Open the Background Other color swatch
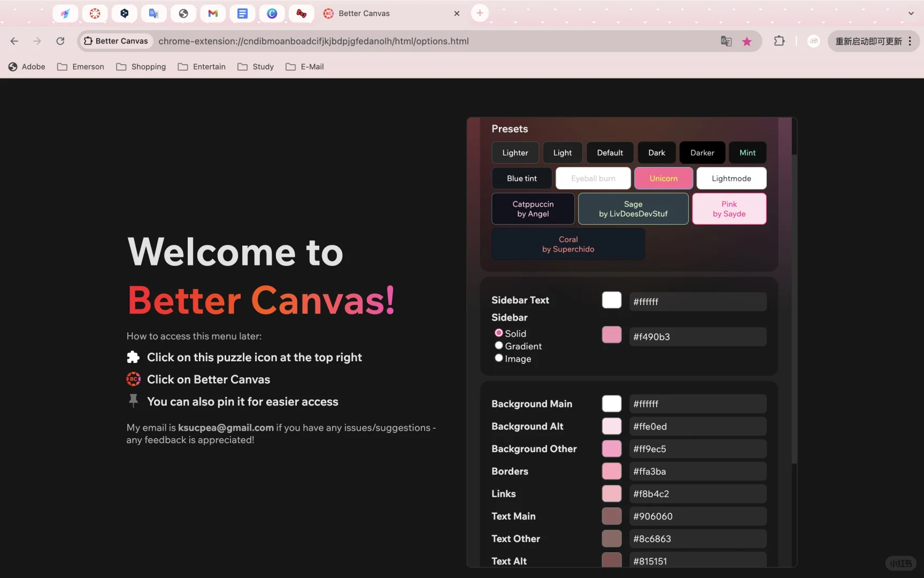 point(612,448)
